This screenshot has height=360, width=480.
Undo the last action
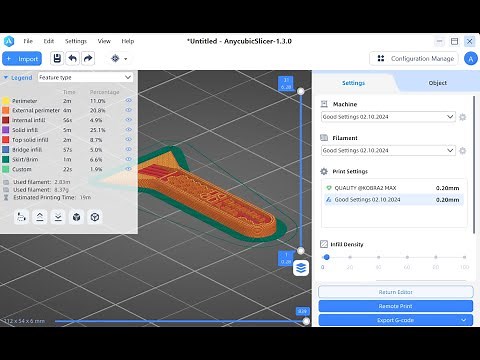click(72, 59)
